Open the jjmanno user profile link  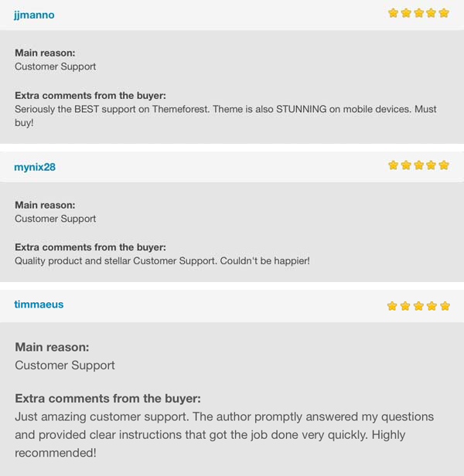tap(34, 15)
